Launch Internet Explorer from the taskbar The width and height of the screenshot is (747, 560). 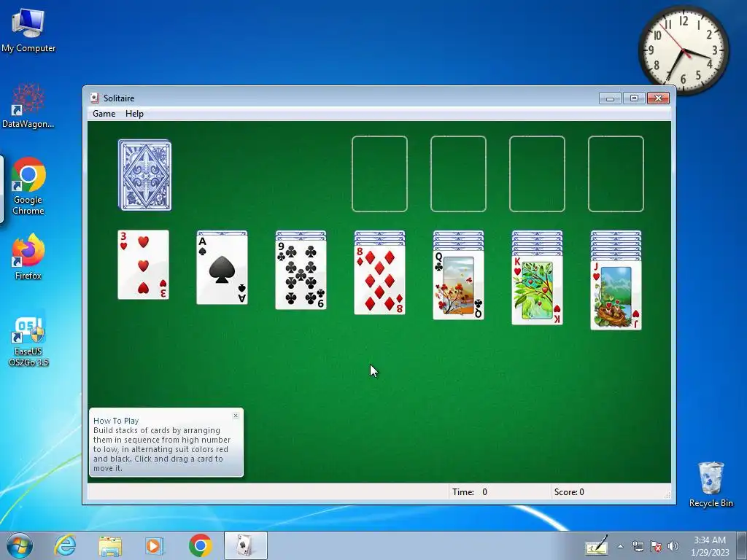click(x=65, y=545)
